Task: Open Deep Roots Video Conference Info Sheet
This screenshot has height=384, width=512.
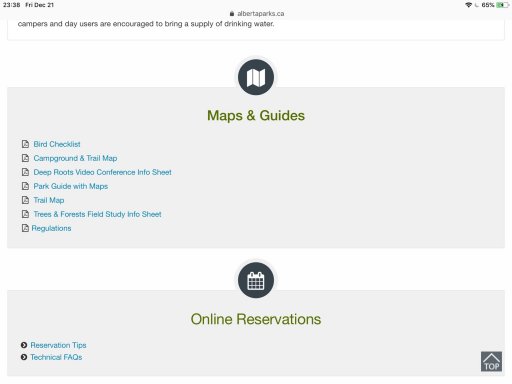Action: pyautogui.click(x=102, y=172)
